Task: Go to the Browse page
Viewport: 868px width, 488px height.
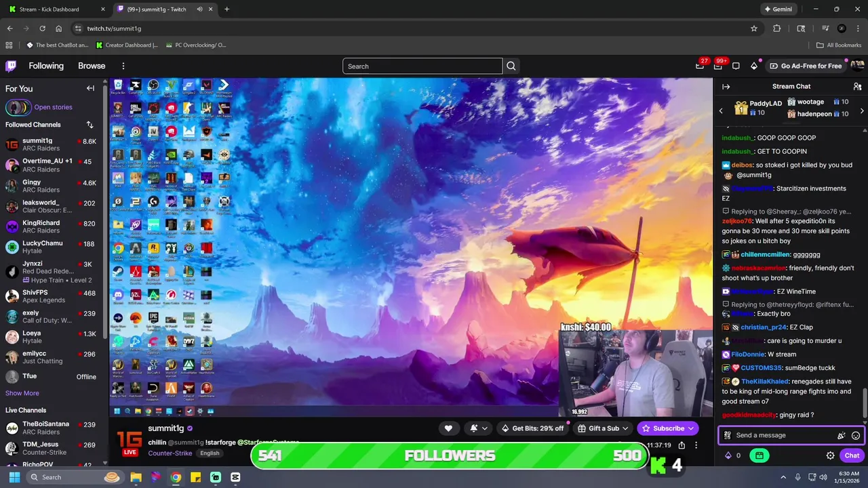Action: [92, 66]
